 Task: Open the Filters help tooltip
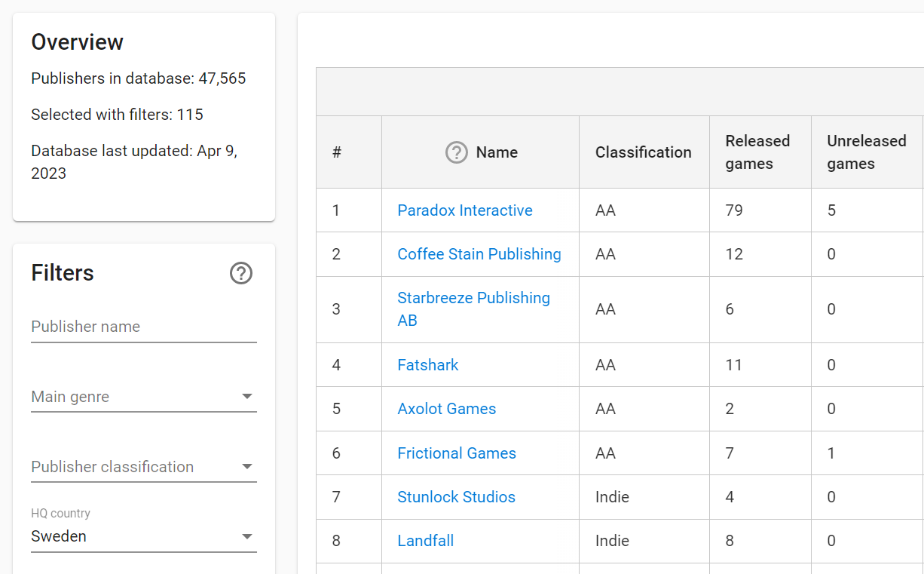(x=240, y=273)
